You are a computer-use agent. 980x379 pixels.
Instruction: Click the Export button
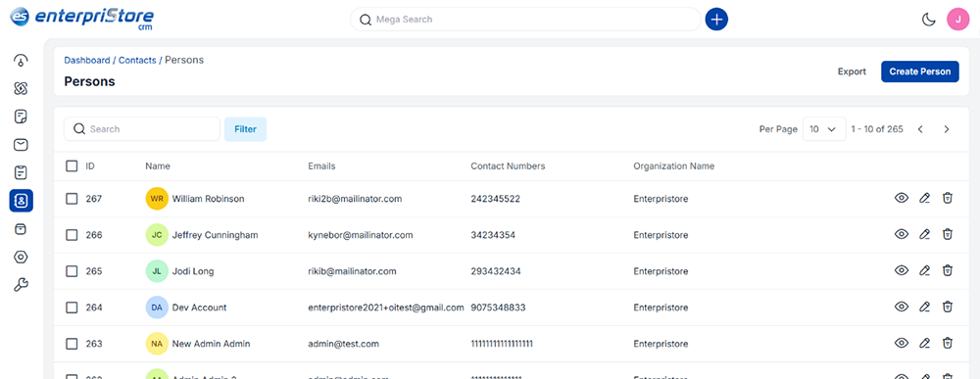tap(852, 71)
